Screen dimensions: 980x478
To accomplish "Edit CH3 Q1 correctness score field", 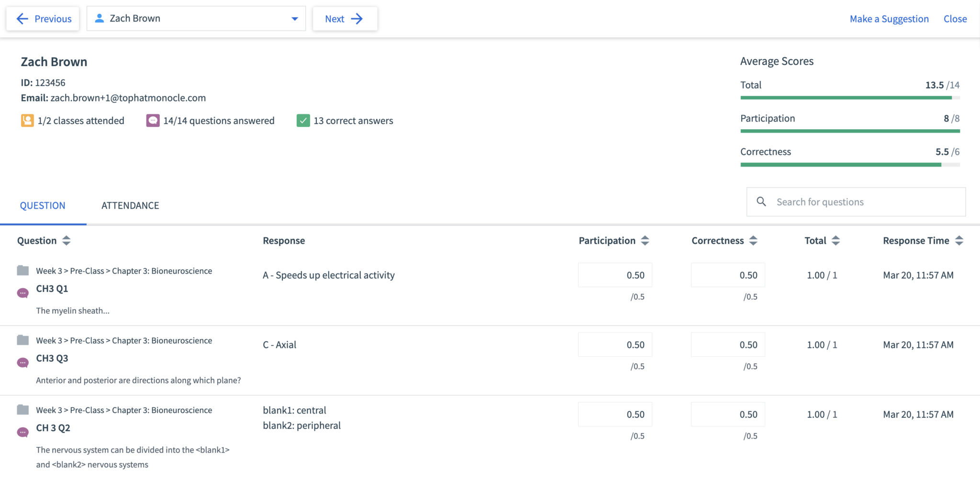I will point(728,275).
